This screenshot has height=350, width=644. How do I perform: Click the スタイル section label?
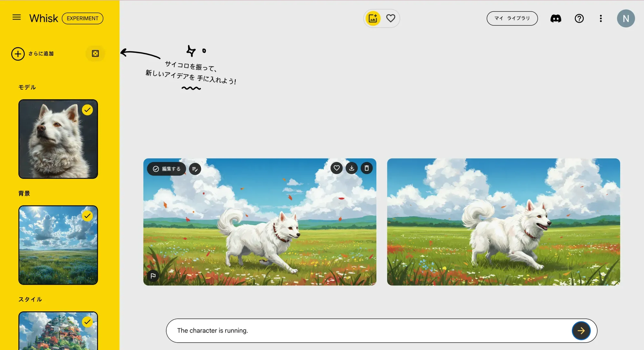coord(30,299)
